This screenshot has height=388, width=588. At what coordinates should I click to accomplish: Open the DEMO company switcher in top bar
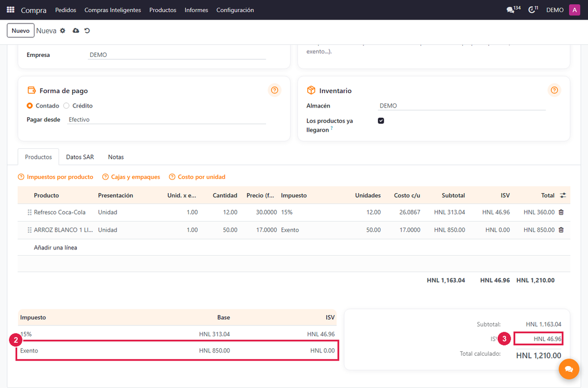click(x=555, y=10)
